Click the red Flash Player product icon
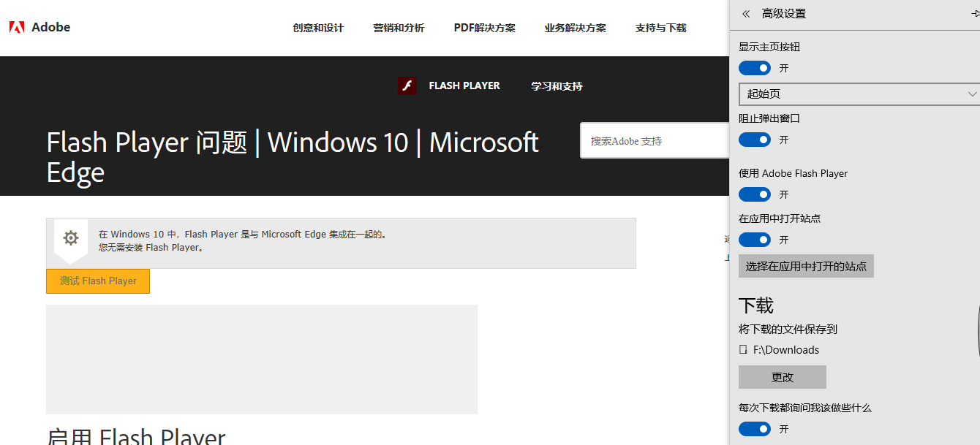Image resolution: width=980 pixels, height=445 pixels. click(x=407, y=85)
